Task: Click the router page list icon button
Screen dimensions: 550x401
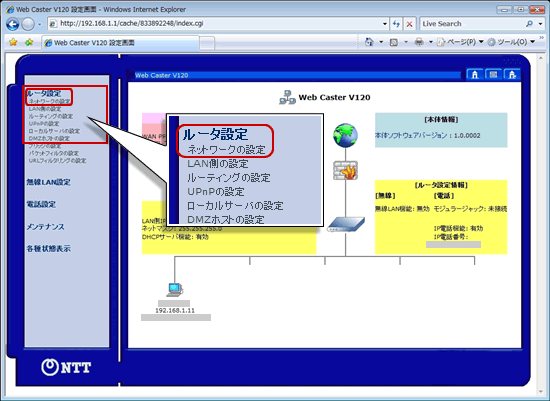Action: tap(494, 74)
